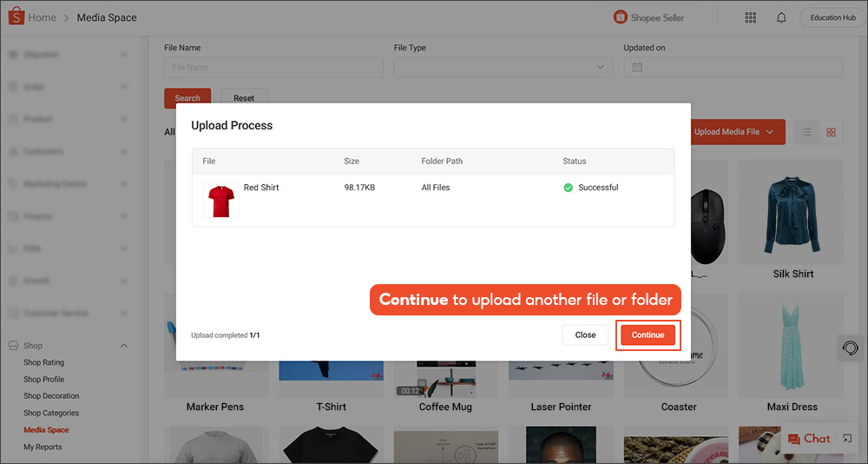Open Shop Rating menu item
868x464 pixels.
(43, 362)
